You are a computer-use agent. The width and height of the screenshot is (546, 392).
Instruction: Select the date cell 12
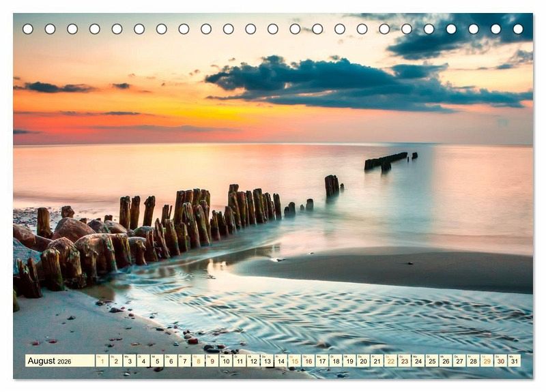pos(253,361)
